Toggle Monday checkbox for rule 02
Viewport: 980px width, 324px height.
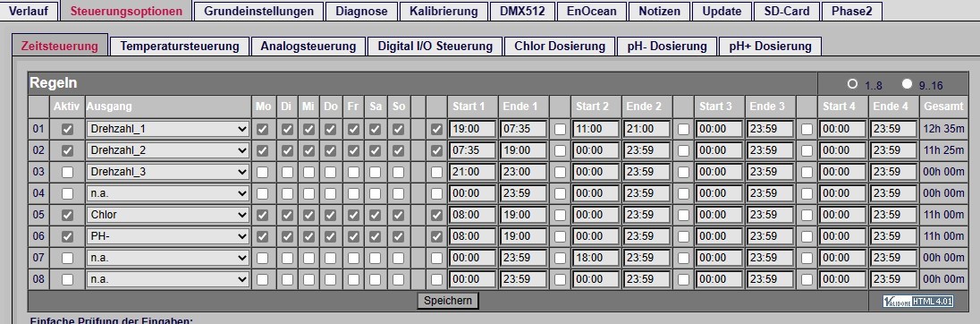pyautogui.click(x=263, y=150)
